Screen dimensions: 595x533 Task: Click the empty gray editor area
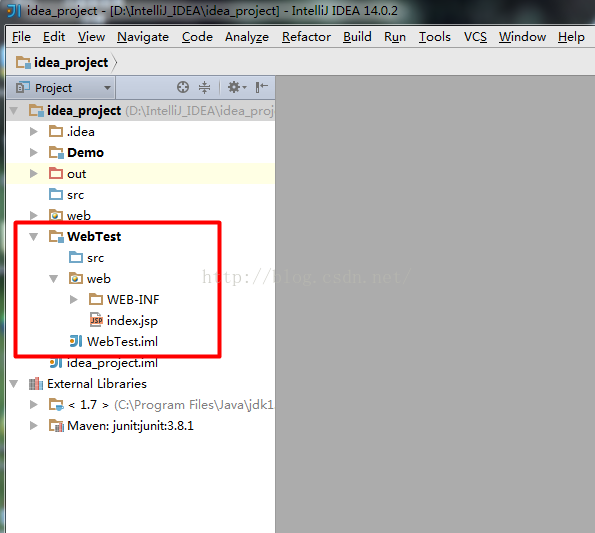pyautogui.click(x=435, y=304)
